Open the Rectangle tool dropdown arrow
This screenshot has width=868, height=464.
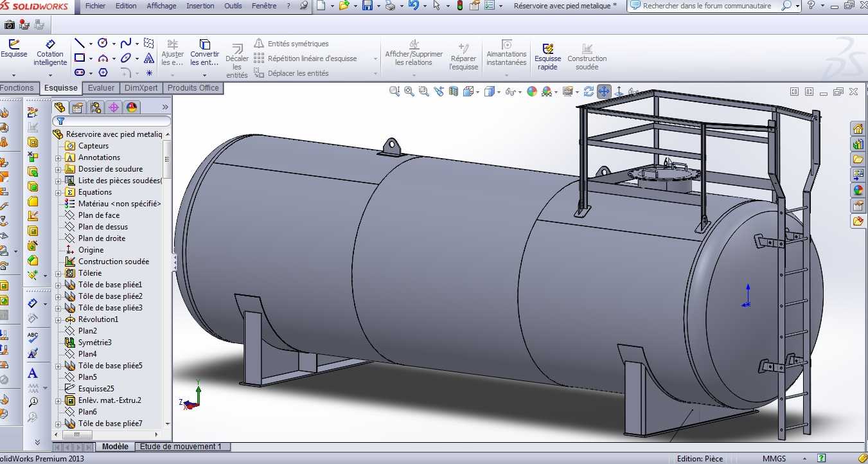click(91, 58)
